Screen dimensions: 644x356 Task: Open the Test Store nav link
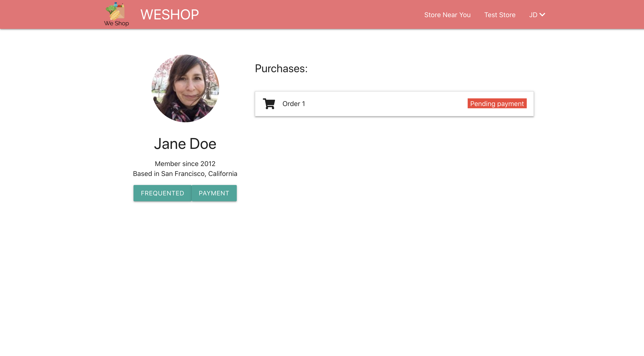click(x=499, y=15)
